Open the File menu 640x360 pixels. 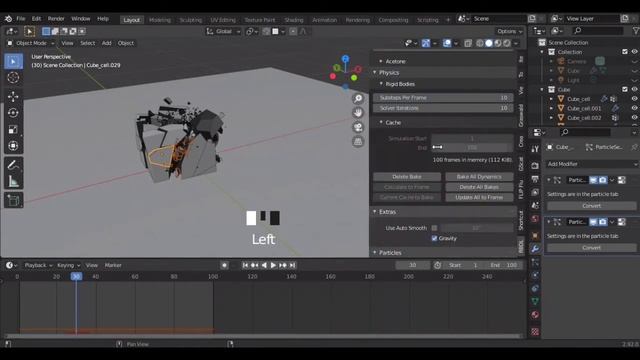21,19
